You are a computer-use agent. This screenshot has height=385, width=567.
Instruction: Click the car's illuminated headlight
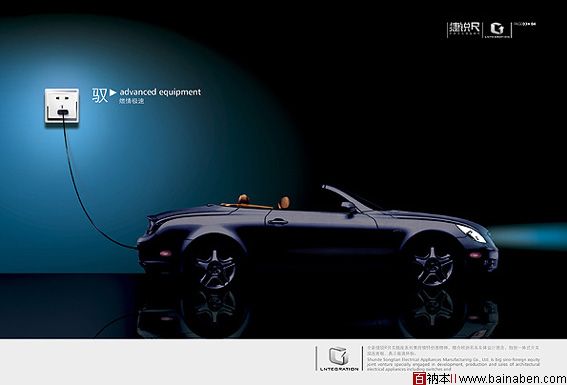click(471, 233)
